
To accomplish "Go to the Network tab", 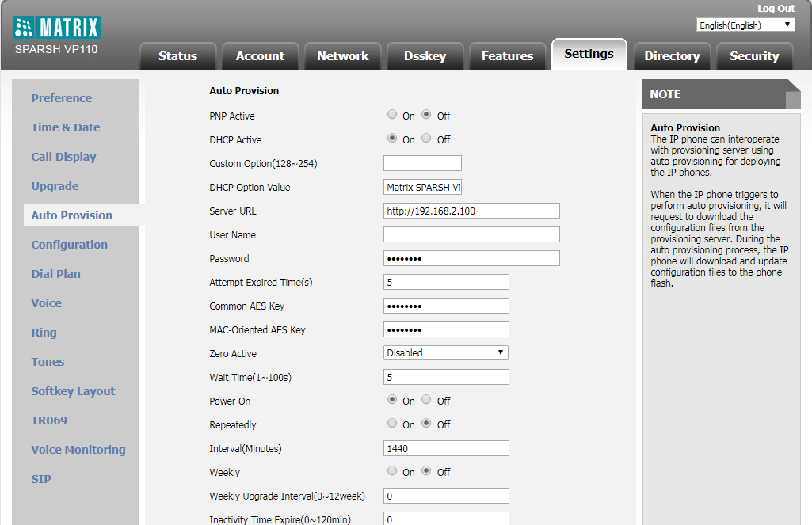I will [342, 56].
